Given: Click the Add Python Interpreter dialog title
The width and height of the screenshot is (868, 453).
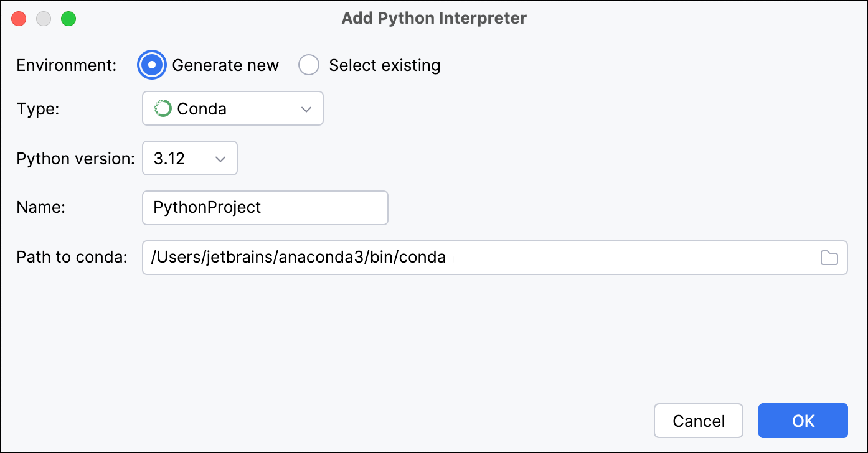Looking at the screenshot, I should point(433,18).
